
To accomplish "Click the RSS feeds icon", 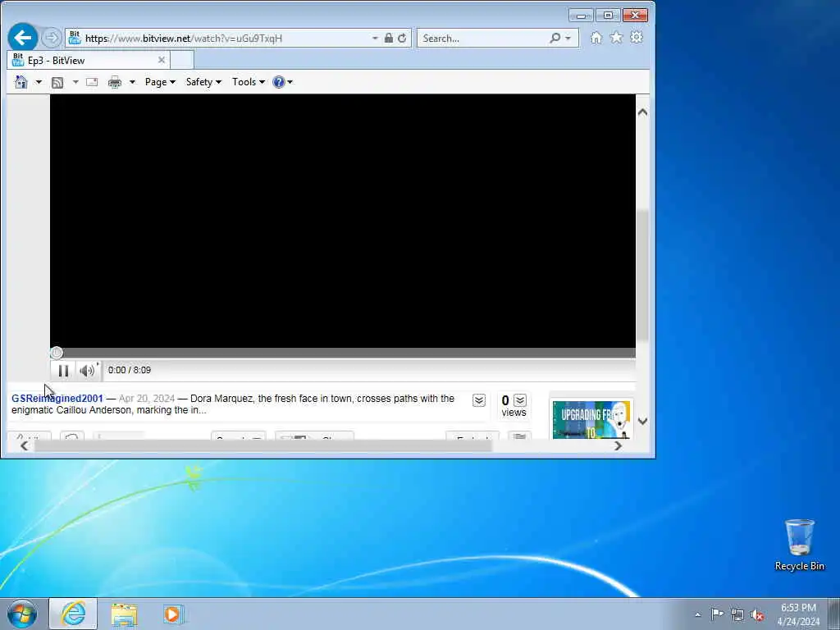I will point(57,82).
